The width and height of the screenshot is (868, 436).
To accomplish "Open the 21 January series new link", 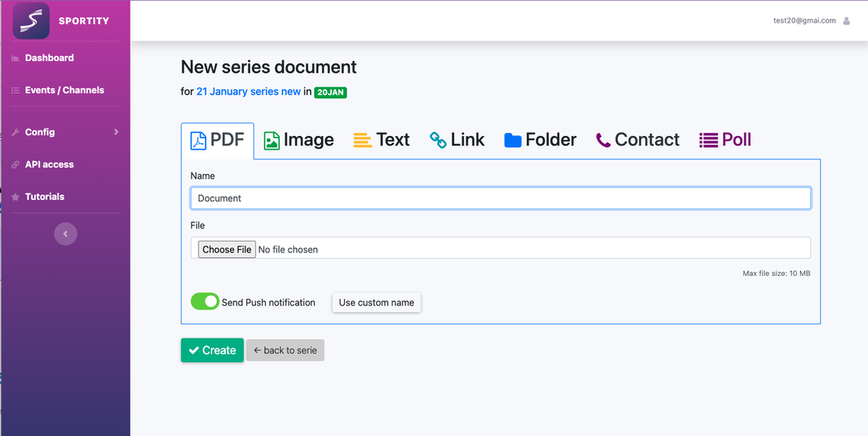I will point(248,91).
